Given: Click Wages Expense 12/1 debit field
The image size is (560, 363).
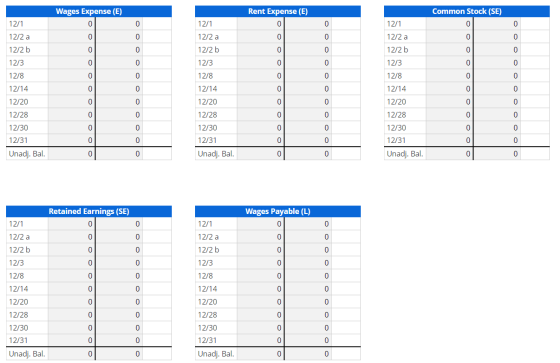Looking at the screenshot, I should click(71, 24).
